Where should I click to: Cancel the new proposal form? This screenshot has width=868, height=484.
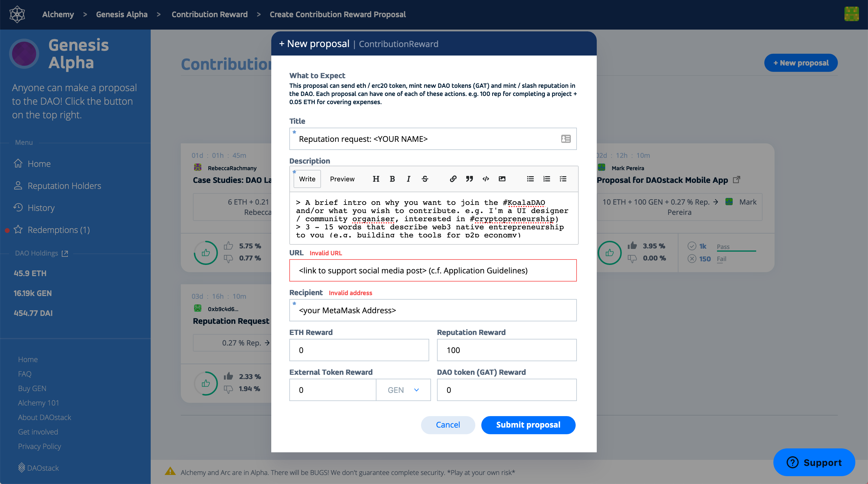coord(448,425)
